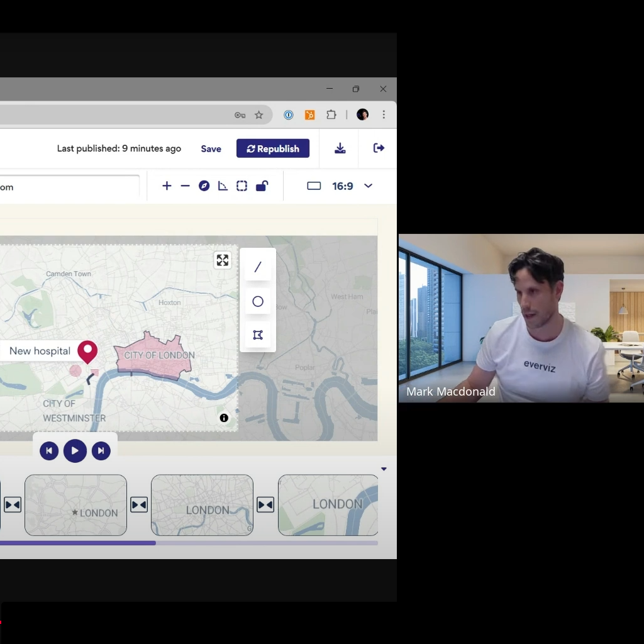
Task: Download the map using the download icon
Action: (x=340, y=148)
